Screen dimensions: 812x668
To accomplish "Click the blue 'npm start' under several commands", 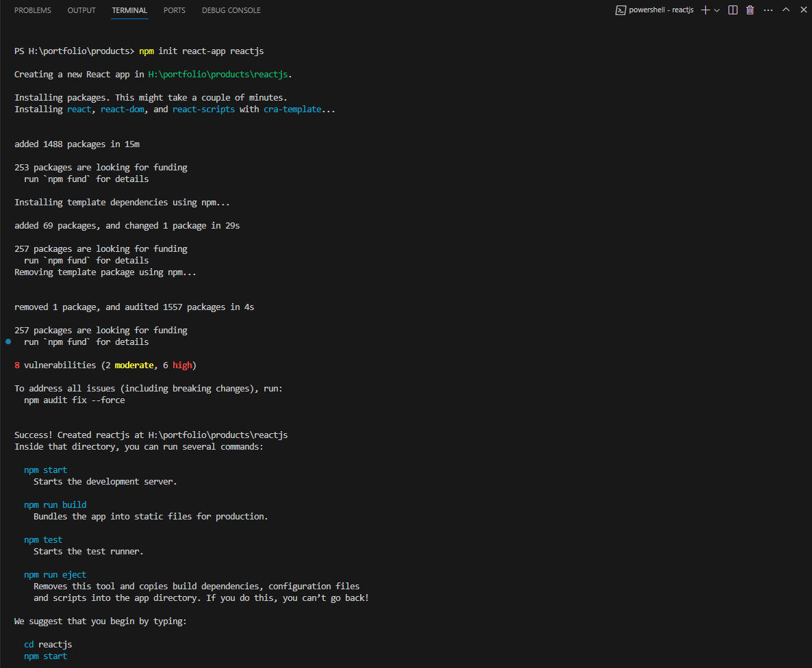I will point(46,470).
